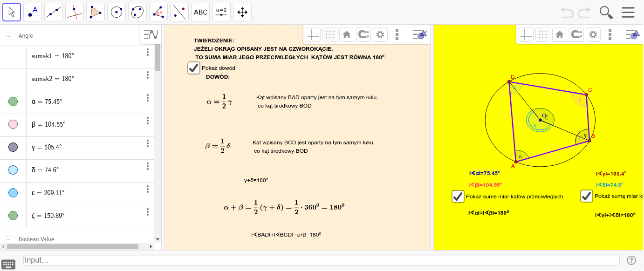Viewport: 644px width, 271px height.
Task: Select the Polygon tool
Action: (96, 12)
